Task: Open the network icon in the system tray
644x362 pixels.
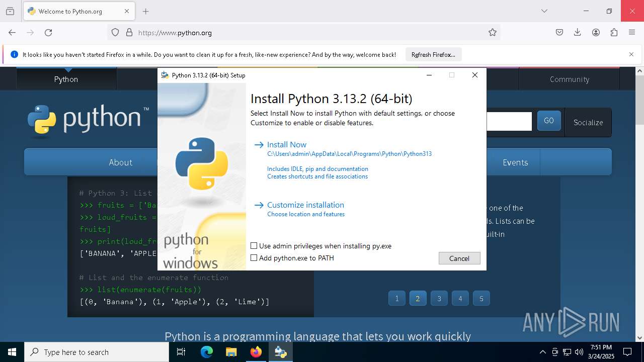Action: pyautogui.click(x=567, y=352)
